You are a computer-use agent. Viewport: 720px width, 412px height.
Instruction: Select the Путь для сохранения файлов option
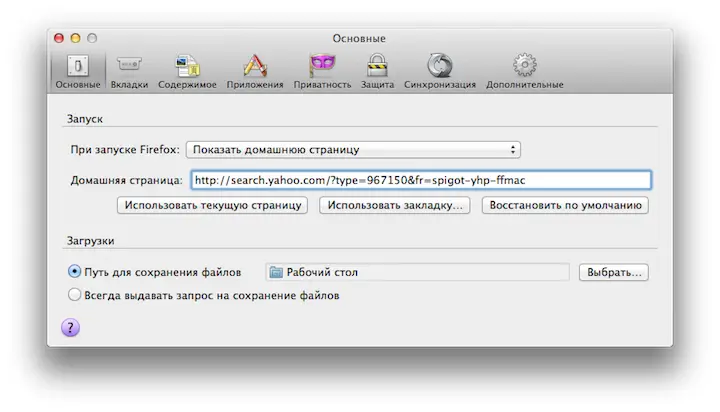(74, 271)
